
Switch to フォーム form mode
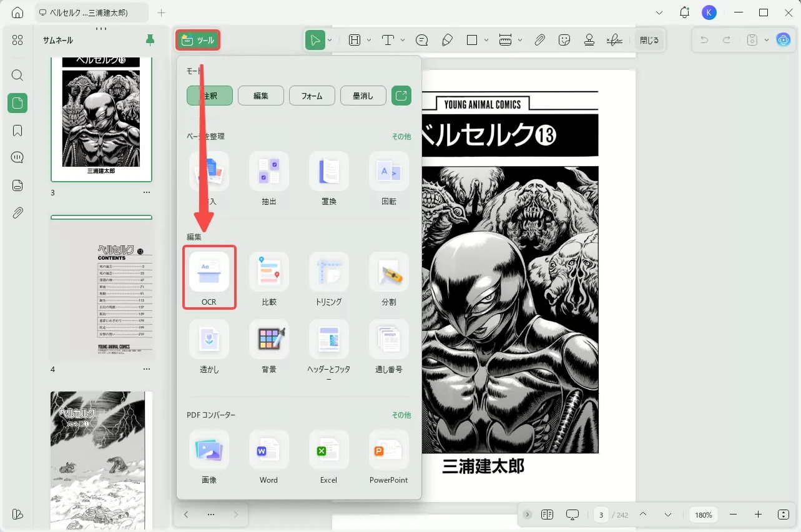coord(312,95)
